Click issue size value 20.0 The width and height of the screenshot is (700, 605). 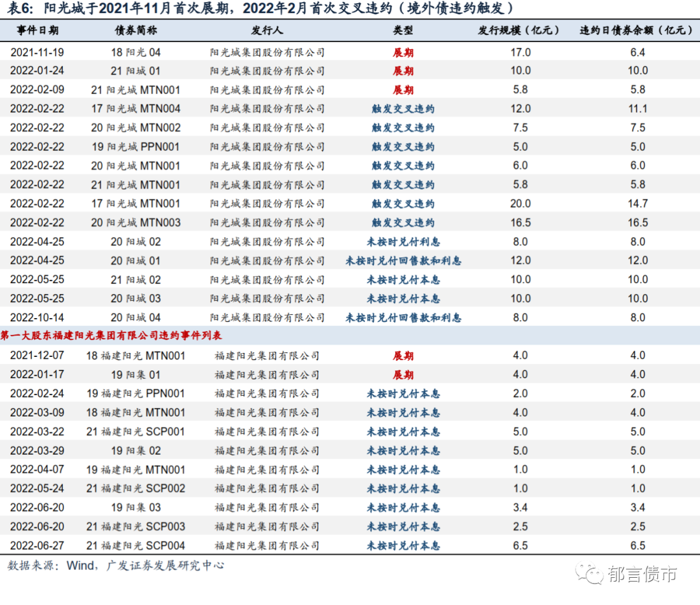pyautogui.click(x=520, y=203)
